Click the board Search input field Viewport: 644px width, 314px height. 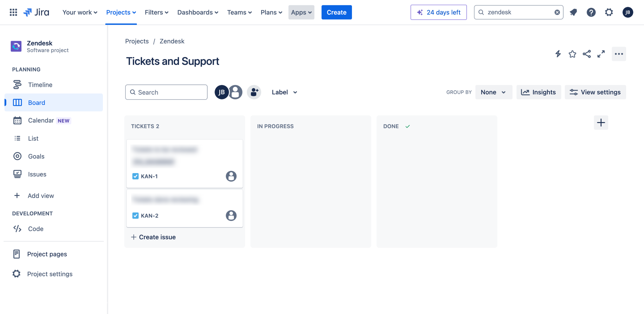(x=166, y=92)
